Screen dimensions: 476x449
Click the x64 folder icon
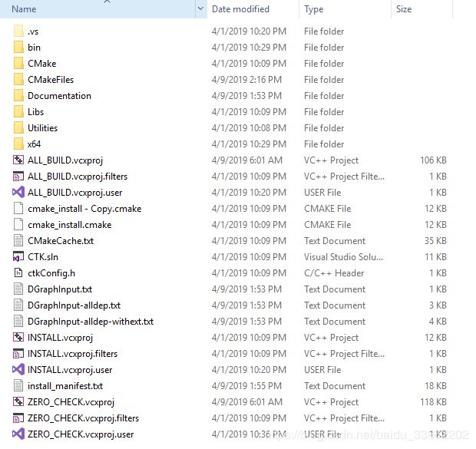(18, 144)
